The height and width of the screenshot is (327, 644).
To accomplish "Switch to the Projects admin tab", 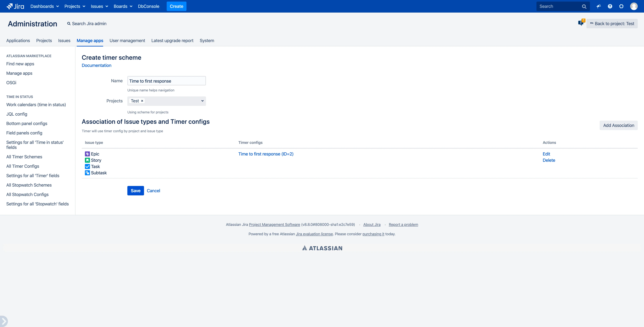I will pyautogui.click(x=44, y=41).
